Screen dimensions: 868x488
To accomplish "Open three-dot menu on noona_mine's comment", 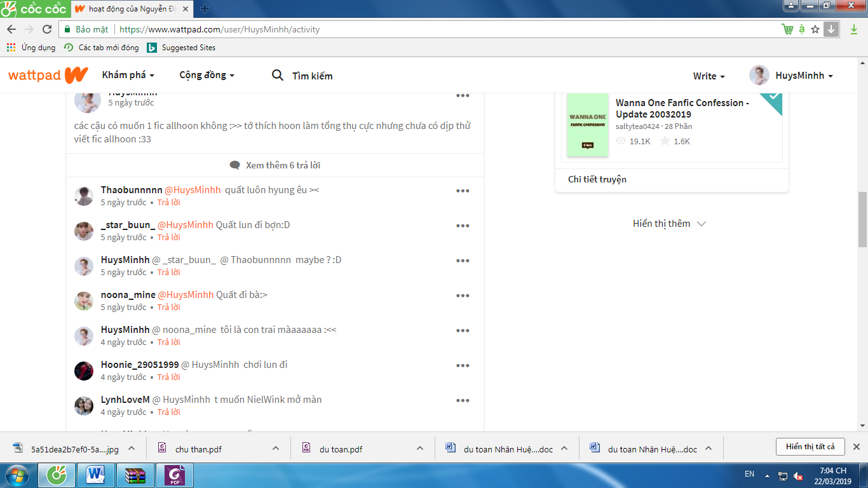I will pos(463,295).
